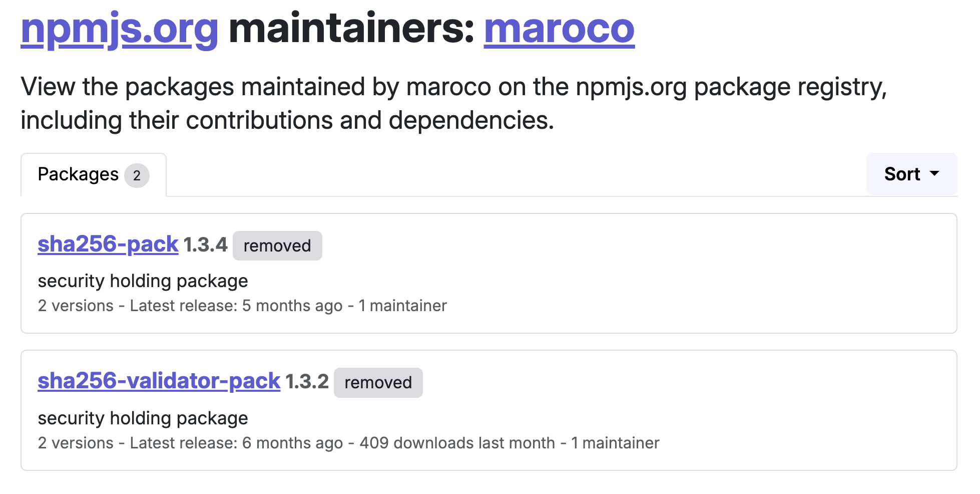Viewport: 980px width, 494px height.
Task: Open the sha256-validator-pack package page
Action: point(159,381)
